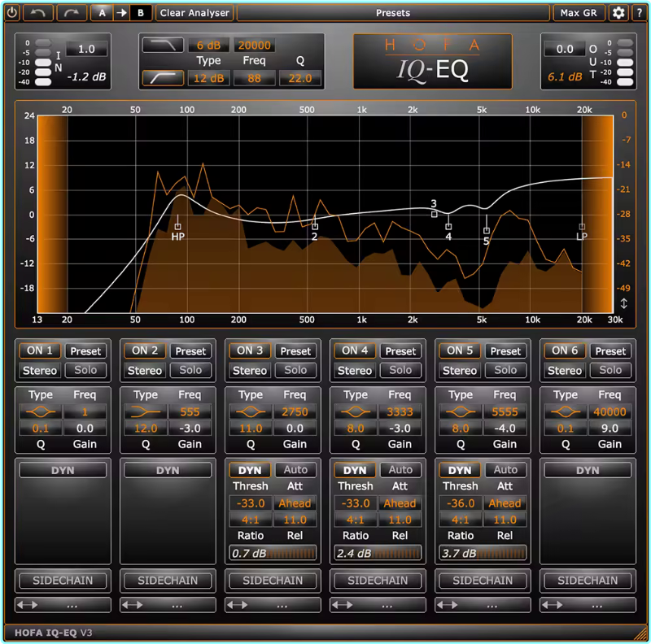Viewport: 651px width, 644px height.
Task: Click the analyser range vertical arrow icon
Action: click(x=623, y=304)
